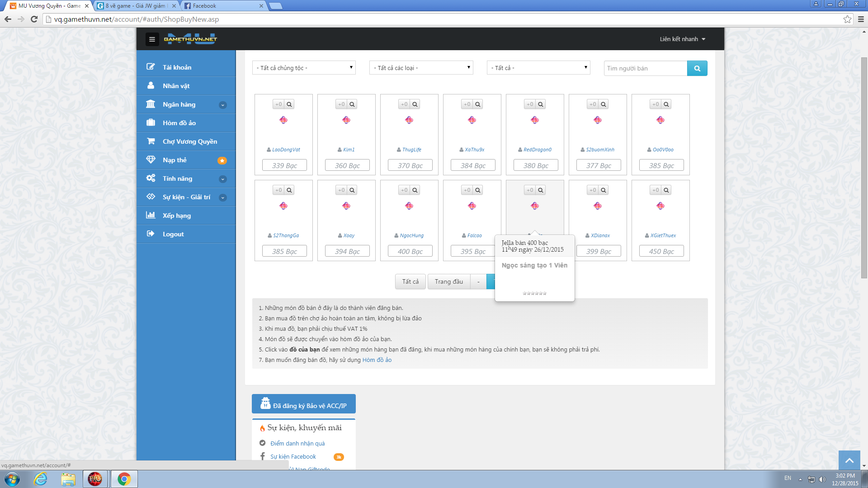Open the 'Tất cả các loại' dropdown
Viewport: 868px width, 488px height.
coord(421,68)
